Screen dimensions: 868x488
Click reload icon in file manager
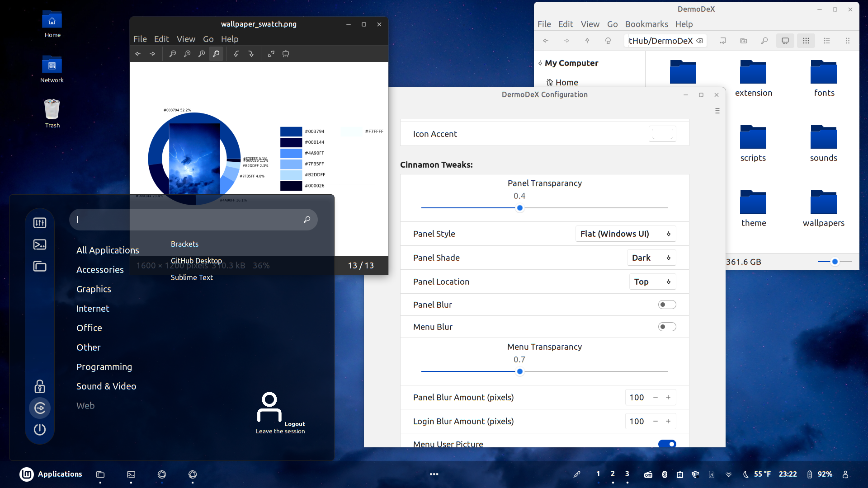608,41
